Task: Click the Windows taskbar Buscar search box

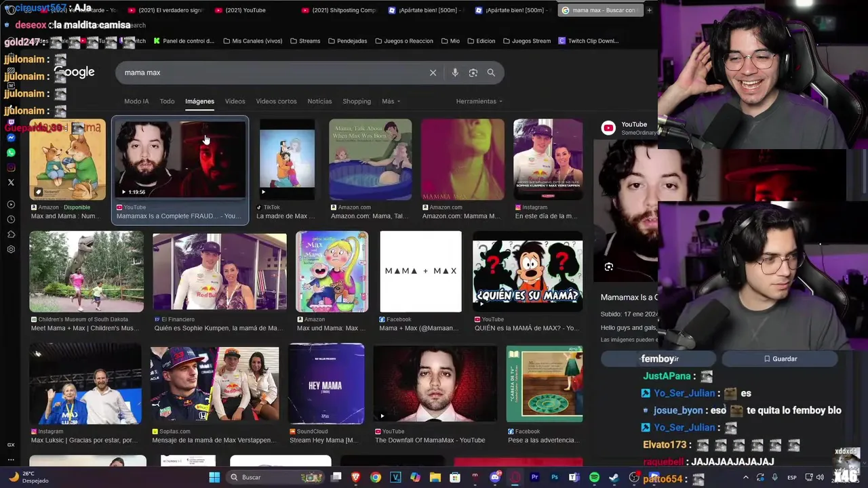Action: click(275, 477)
